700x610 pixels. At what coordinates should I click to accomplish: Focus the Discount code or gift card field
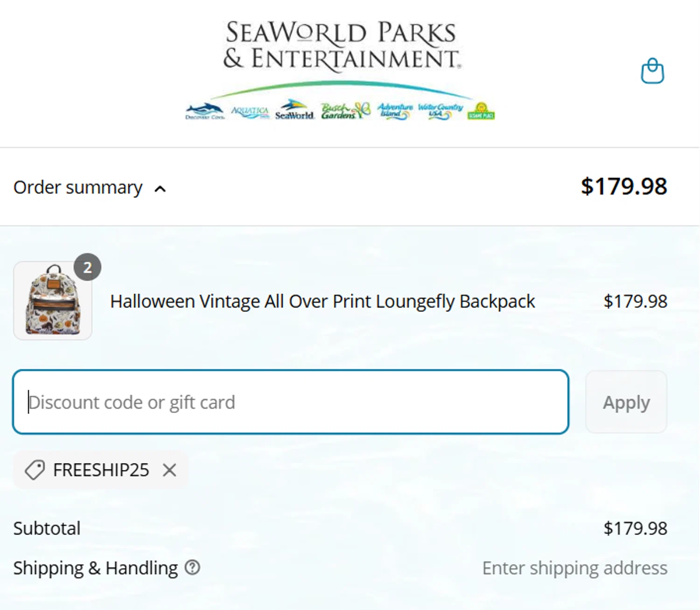pyautogui.click(x=290, y=402)
